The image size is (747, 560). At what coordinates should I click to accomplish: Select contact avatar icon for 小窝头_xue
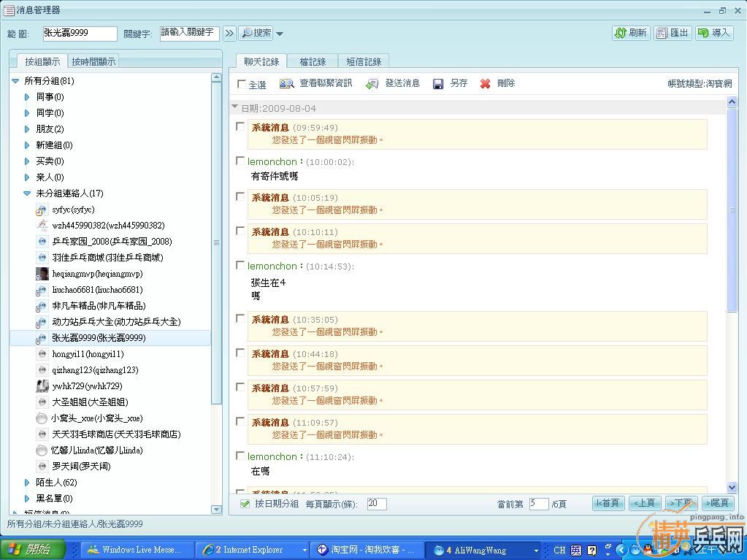point(42,418)
